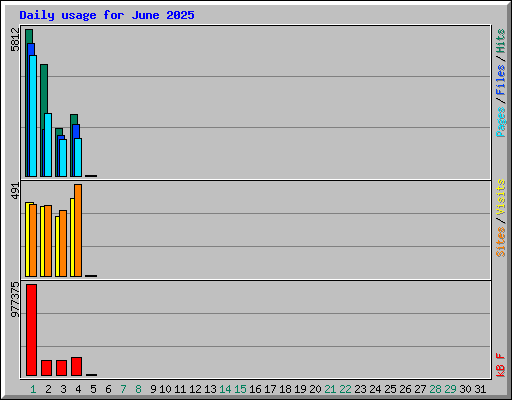Click day 5 on the x-axis
Image resolution: width=512 pixels, height=400 pixels.
[x=93, y=389]
